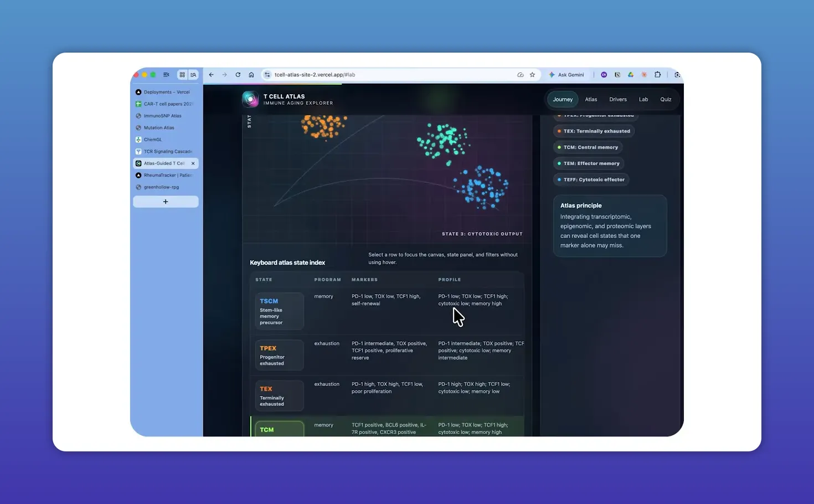Open the Extensions puzzle menu

pos(658,75)
